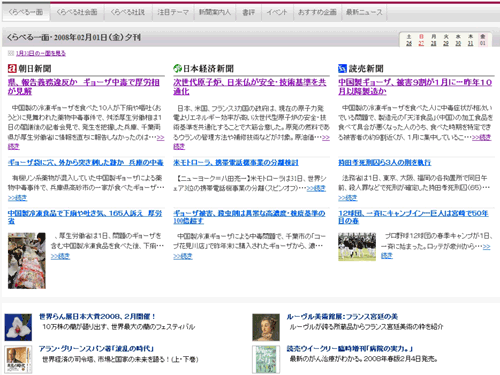The height and width of the screenshot is (375, 500).
Task: Open Nikkei story ギョーザ被害、殺虫剤は異常な高濃度
Action: (249, 217)
